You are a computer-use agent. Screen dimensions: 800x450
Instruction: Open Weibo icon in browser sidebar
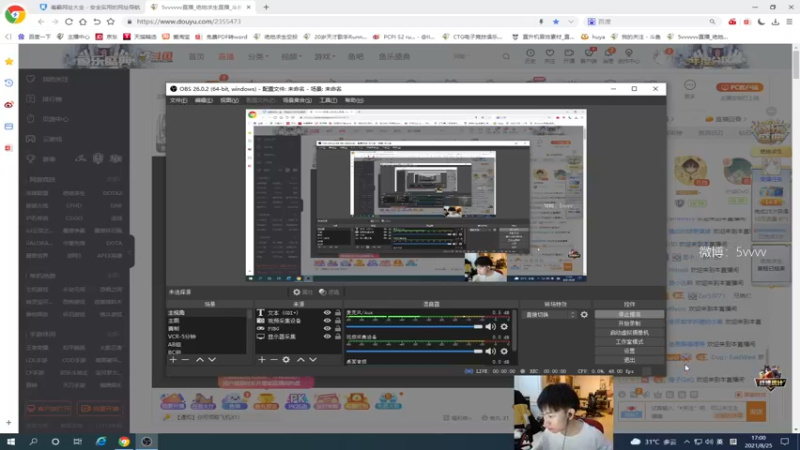click(9, 105)
